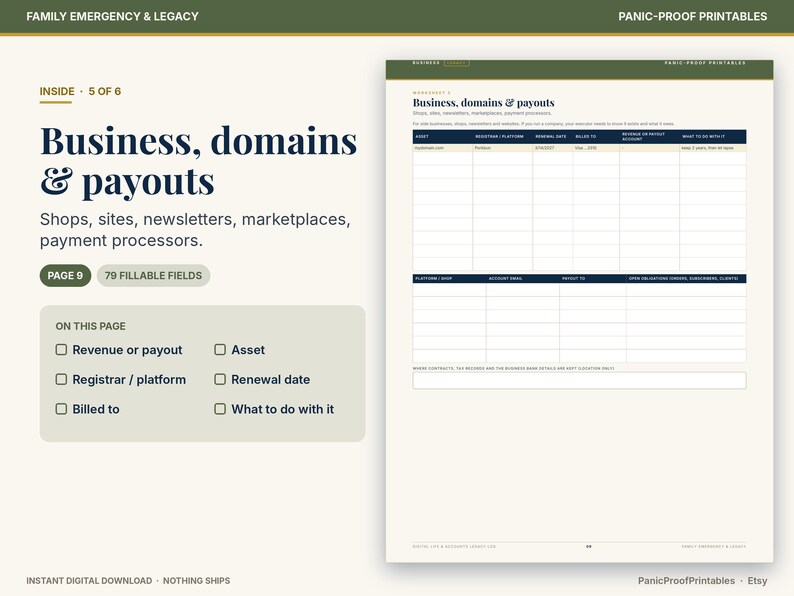Click the 'Business, domains & payouts' main heading
The image size is (794, 596).
(x=198, y=161)
